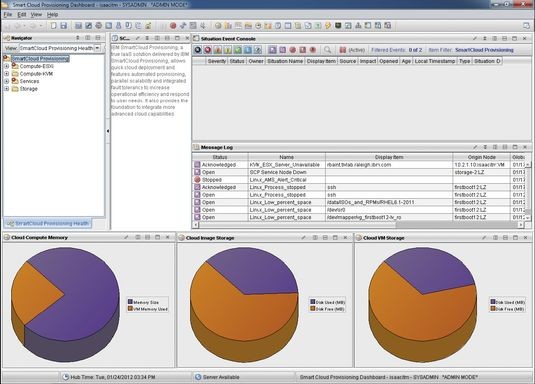
Task: Click the clock icon beside Hub Time
Action: coord(65,377)
